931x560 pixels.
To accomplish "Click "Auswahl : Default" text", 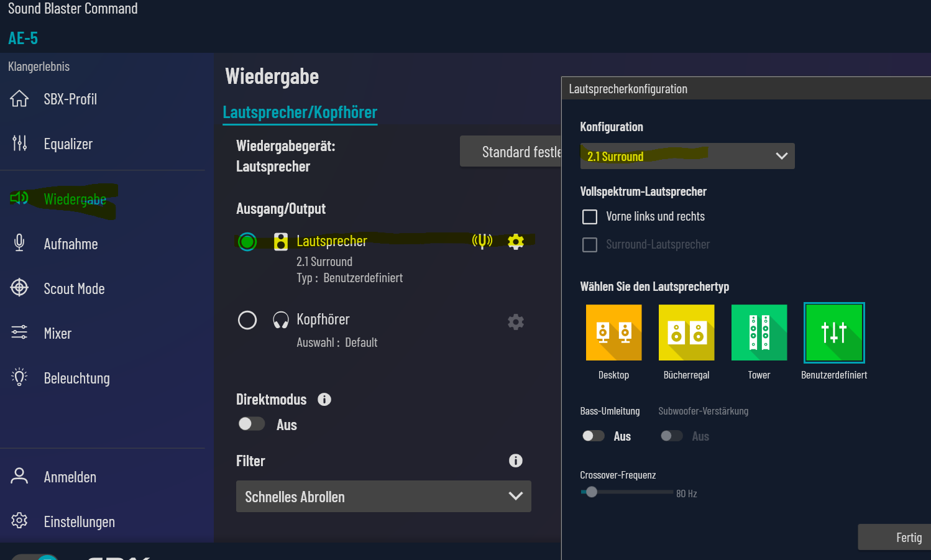I will pyautogui.click(x=337, y=342).
